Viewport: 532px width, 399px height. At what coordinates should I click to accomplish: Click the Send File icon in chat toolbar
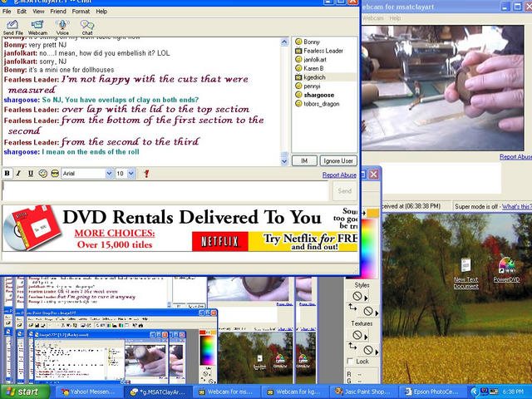13,27
